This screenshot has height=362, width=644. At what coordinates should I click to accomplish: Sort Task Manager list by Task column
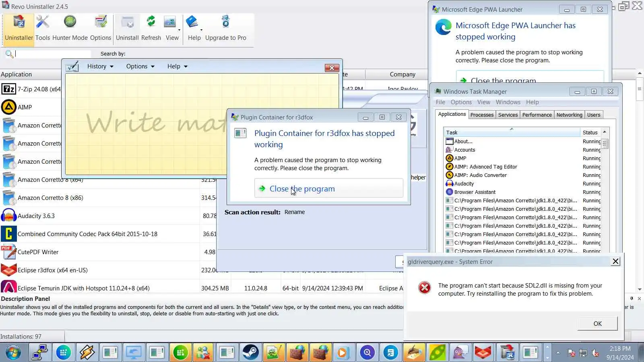pos(512,132)
